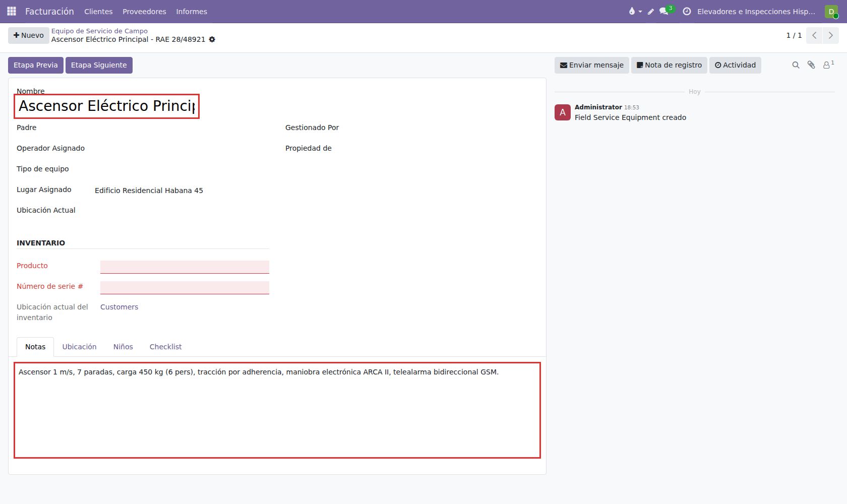This screenshot has width=847, height=504.
Task: Click the Etapa Siguiente button
Action: pos(99,65)
